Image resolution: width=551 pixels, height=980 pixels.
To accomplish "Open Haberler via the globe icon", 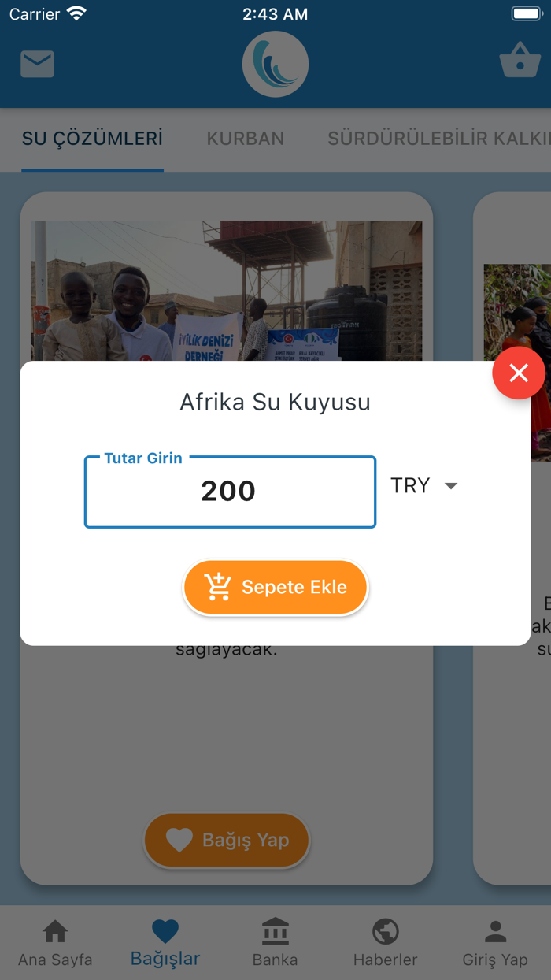I will (385, 932).
